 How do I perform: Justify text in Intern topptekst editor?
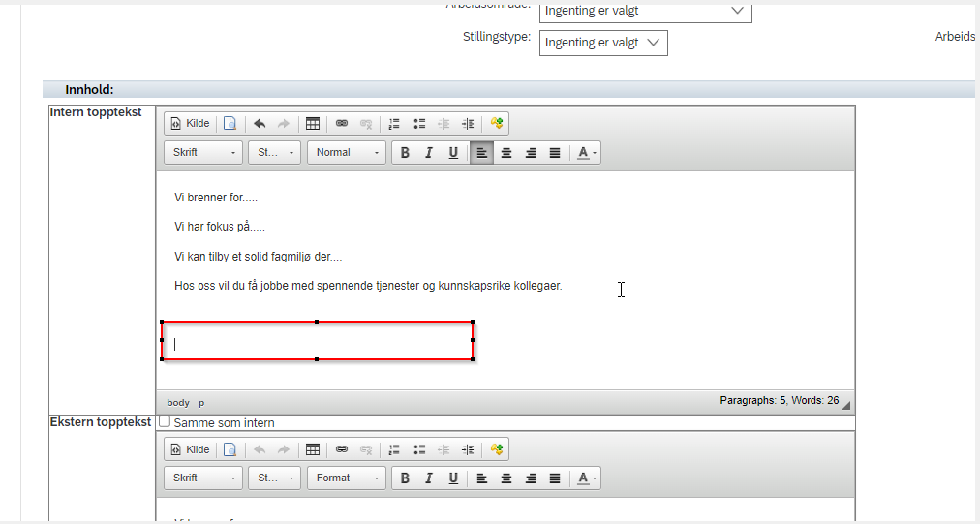[x=555, y=153]
